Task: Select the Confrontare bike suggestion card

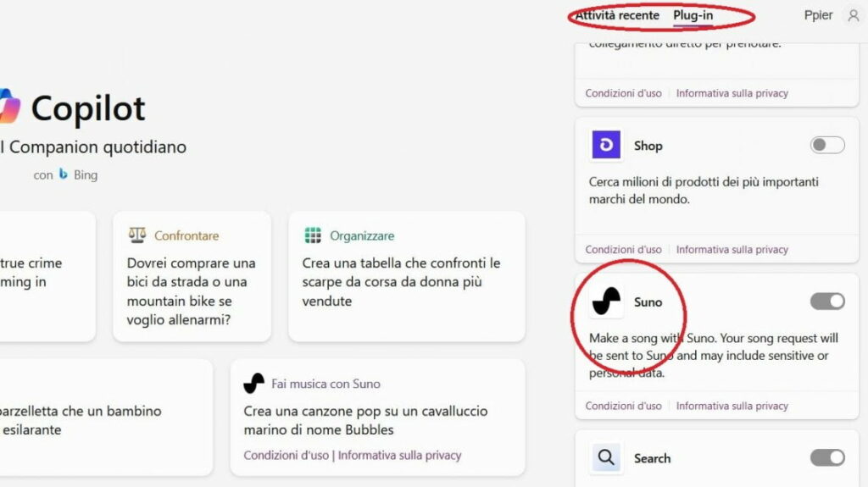Action: (192, 276)
